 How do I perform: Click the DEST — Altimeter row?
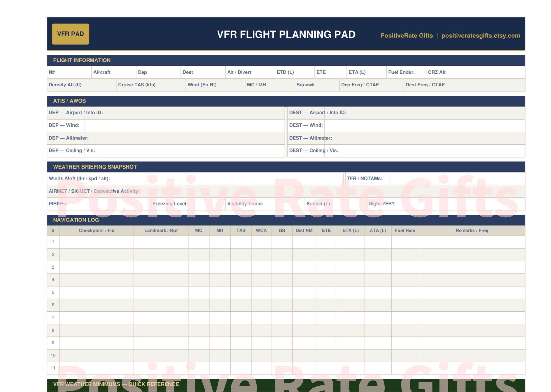pyautogui.click(x=406, y=138)
